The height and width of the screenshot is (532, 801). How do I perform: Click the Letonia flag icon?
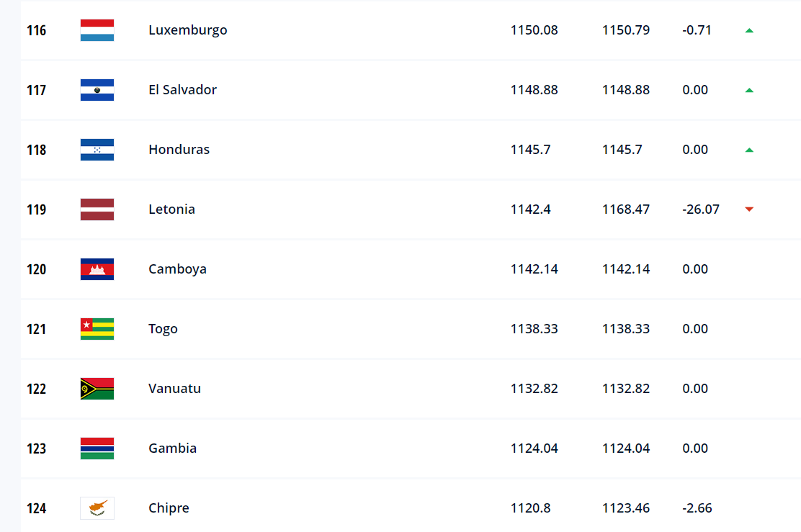(97, 209)
